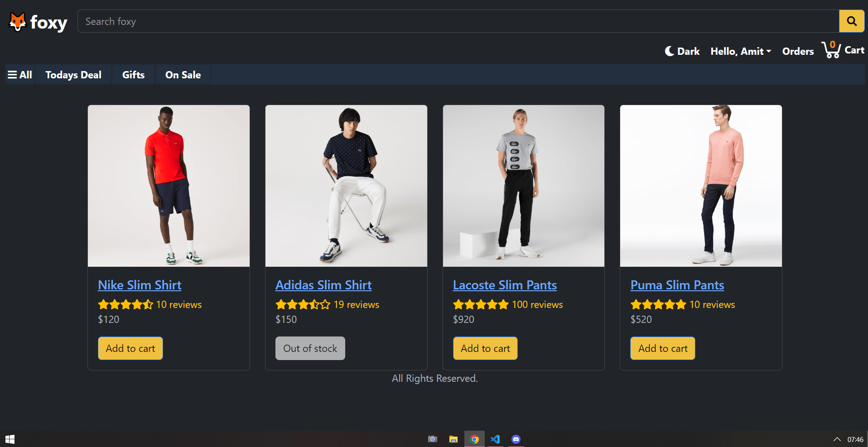Image resolution: width=868 pixels, height=447 pixels.
Task: Click the star rating of Nike Slim Shirt
Action: [126, 304]
